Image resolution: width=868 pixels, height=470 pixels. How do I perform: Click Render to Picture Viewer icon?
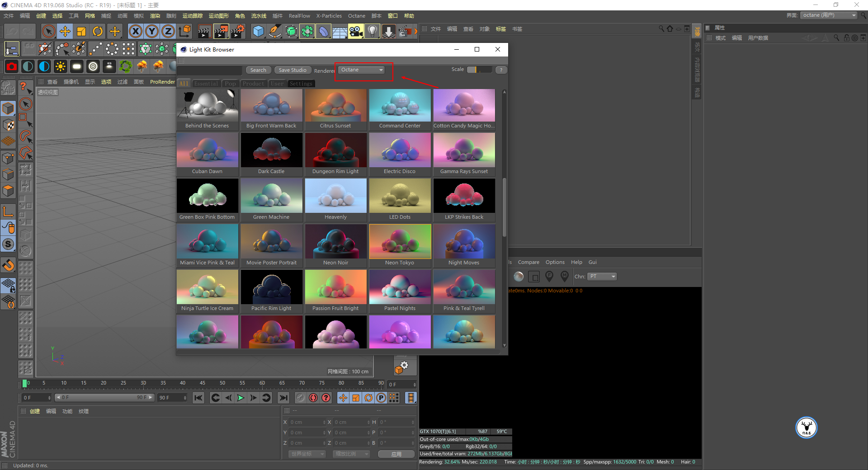coord(221,31)
